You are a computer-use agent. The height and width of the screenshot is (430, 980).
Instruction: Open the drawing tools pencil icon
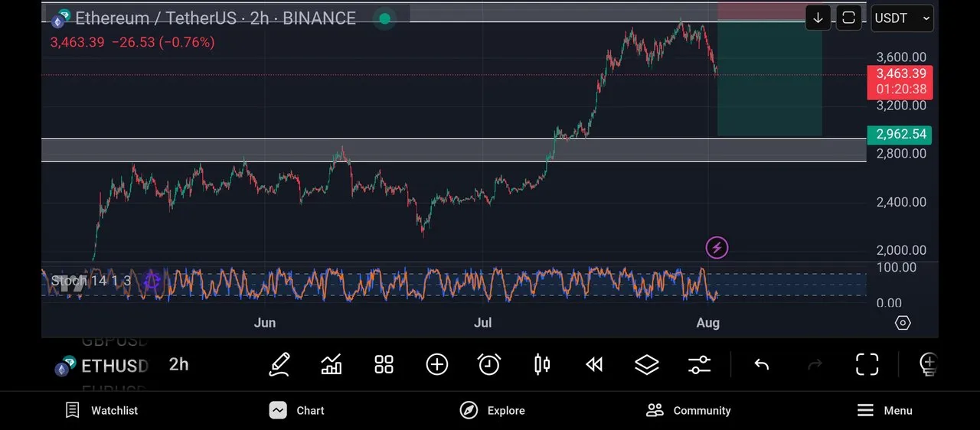(x=279, y=364)
